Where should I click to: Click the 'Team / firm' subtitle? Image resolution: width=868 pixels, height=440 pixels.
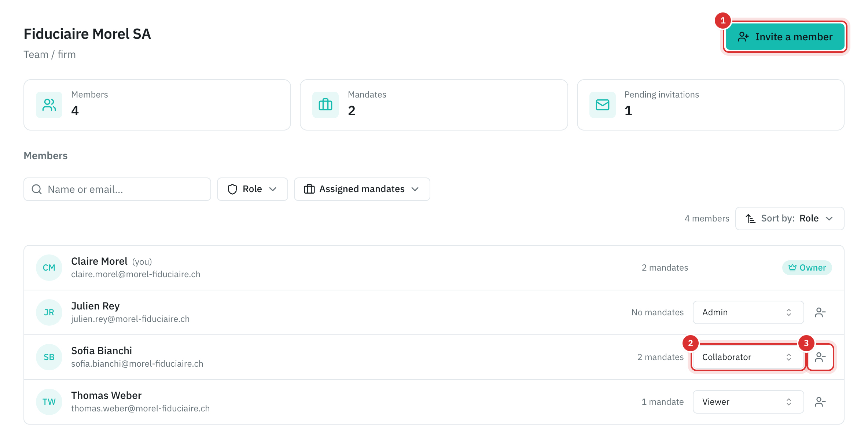[x=50, y=54]
